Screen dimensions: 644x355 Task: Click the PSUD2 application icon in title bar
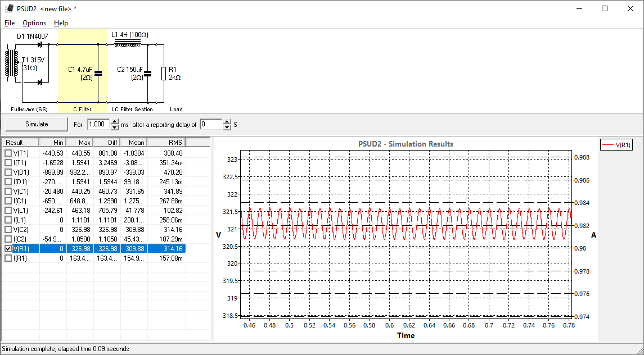coord(9,8)
